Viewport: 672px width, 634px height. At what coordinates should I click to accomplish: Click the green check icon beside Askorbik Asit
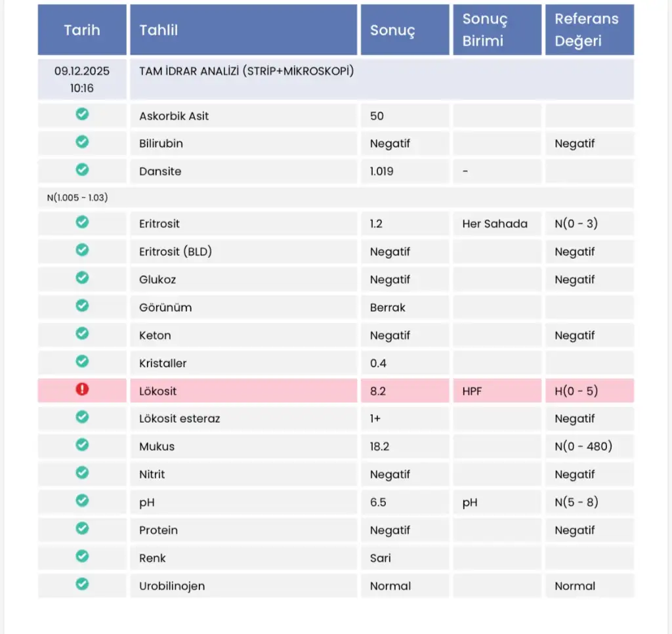point(82,115)
